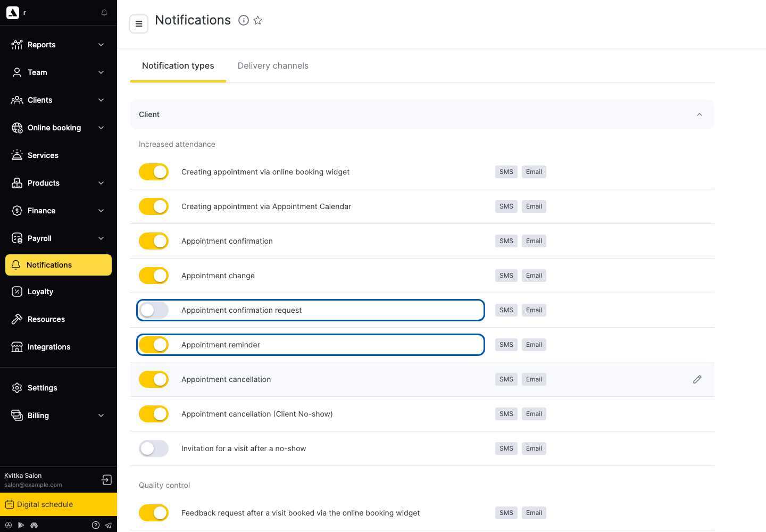Image resolution: width=766 pixels, height=532 pixels.
Task: Open the Huawei AppGallery icon in the footer
Action: tap(34, 525)
